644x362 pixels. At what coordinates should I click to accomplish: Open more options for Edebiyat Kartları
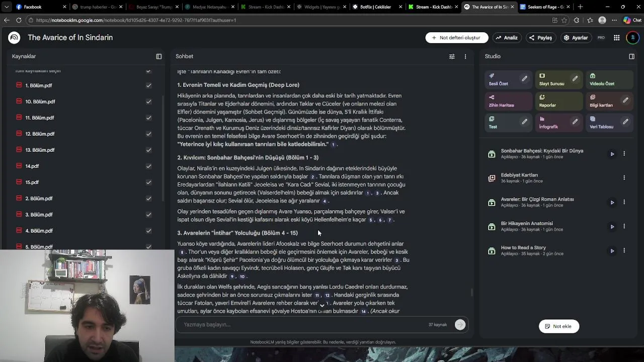624,178
